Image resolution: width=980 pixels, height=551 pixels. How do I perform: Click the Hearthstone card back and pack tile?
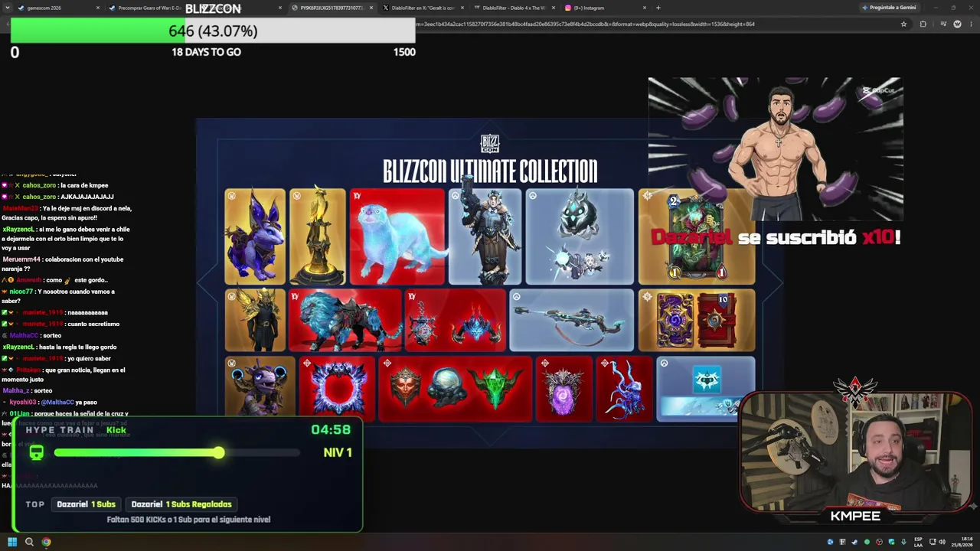tap(697, 320)
